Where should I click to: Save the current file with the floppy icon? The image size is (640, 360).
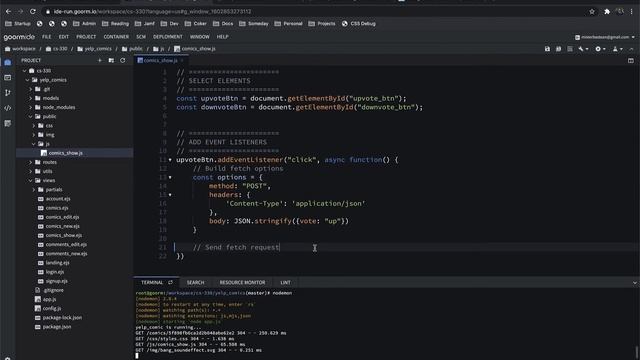(x=547, y=49)
